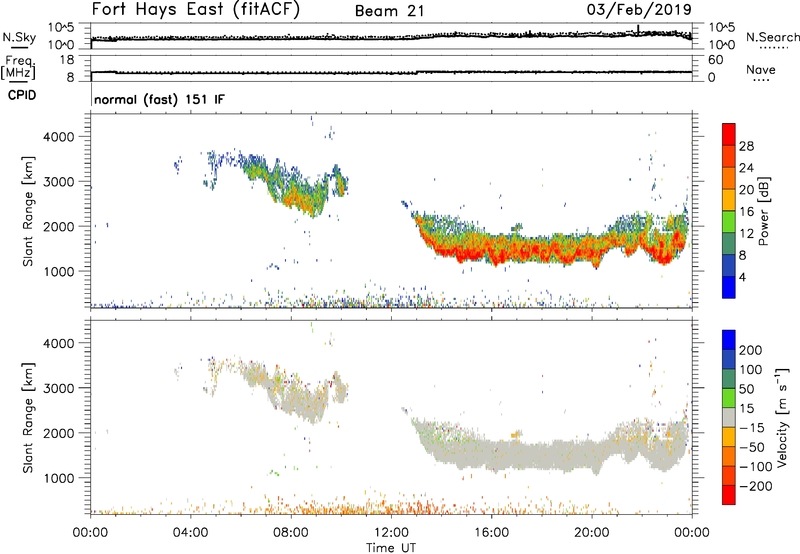Click the "-200" velocity colorbar value
Screen dimensions: 800x554
pos(756,486)
